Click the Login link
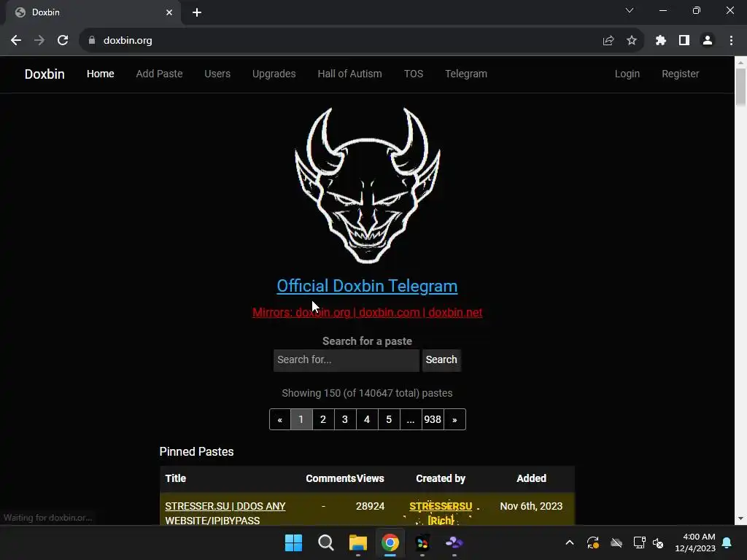 click(x=627, y=74)
